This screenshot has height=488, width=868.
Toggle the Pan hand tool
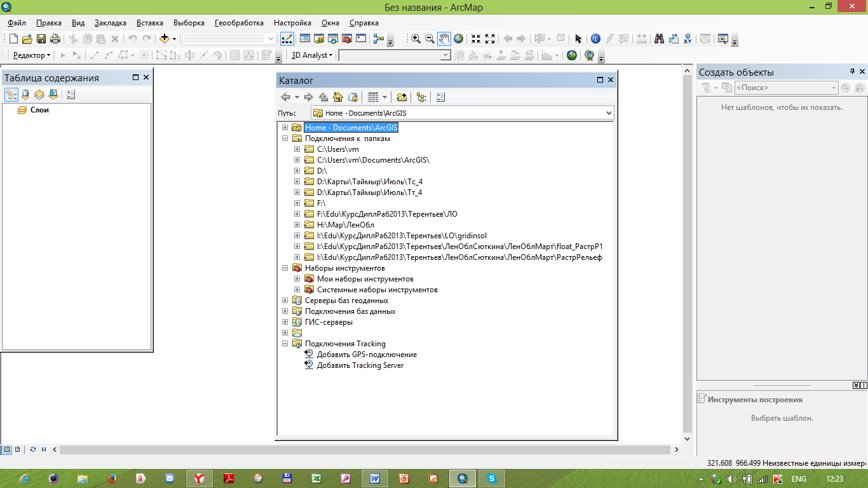[444, 39]
